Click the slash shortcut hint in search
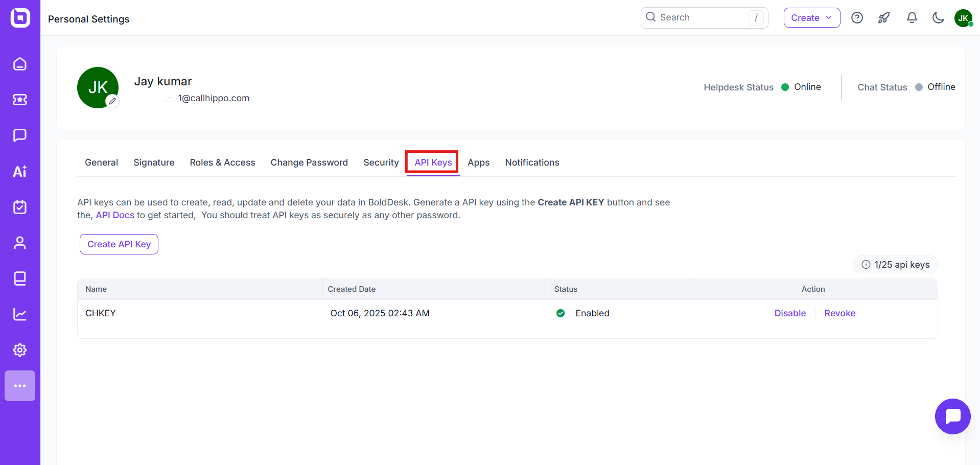The height and width of the screenshot is (465, 980). (756, 18)
